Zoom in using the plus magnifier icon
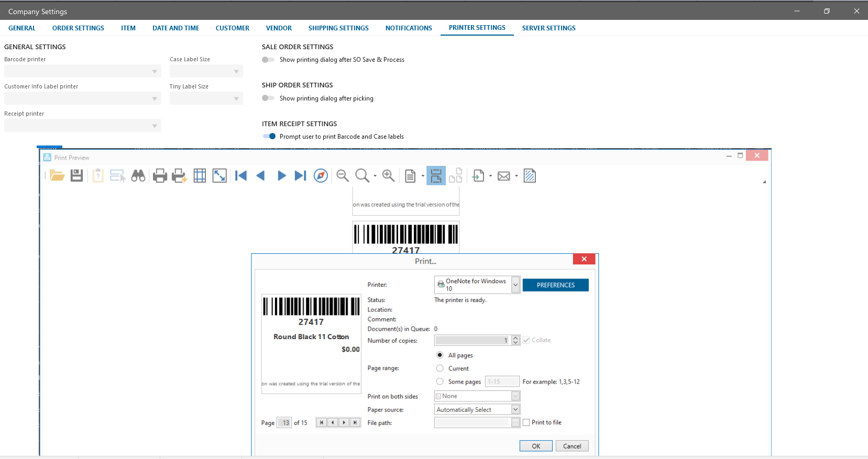This screenshot has height=459, width=868. [388, 176]
